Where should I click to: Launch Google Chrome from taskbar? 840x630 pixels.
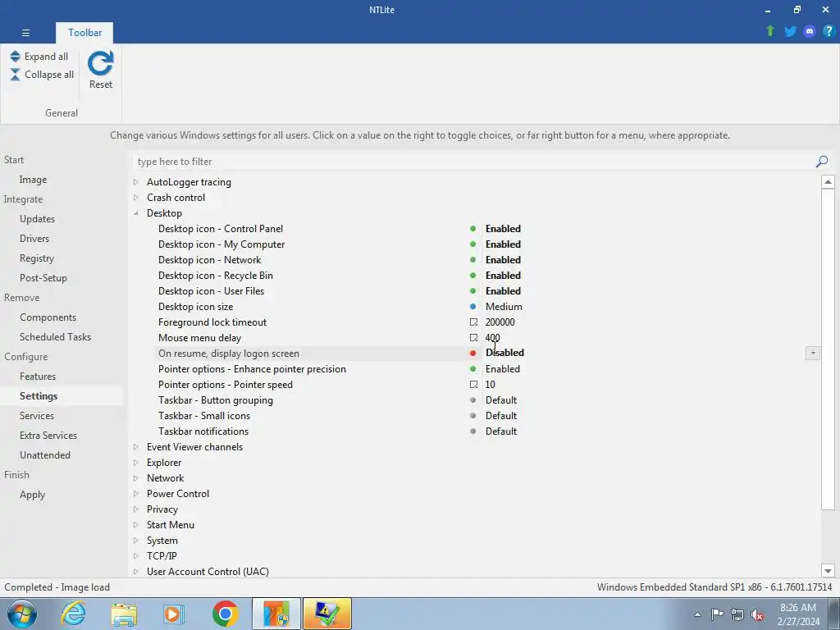click(225, 614)
